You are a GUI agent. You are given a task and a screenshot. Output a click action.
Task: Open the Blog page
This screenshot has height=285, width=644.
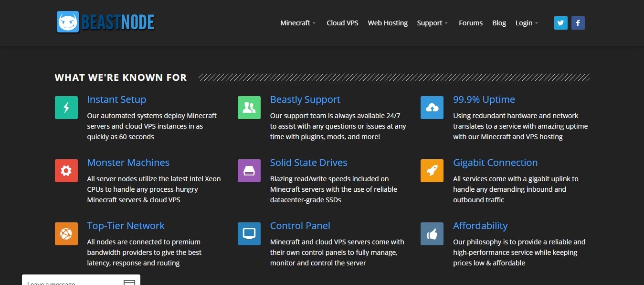(499, 23)
